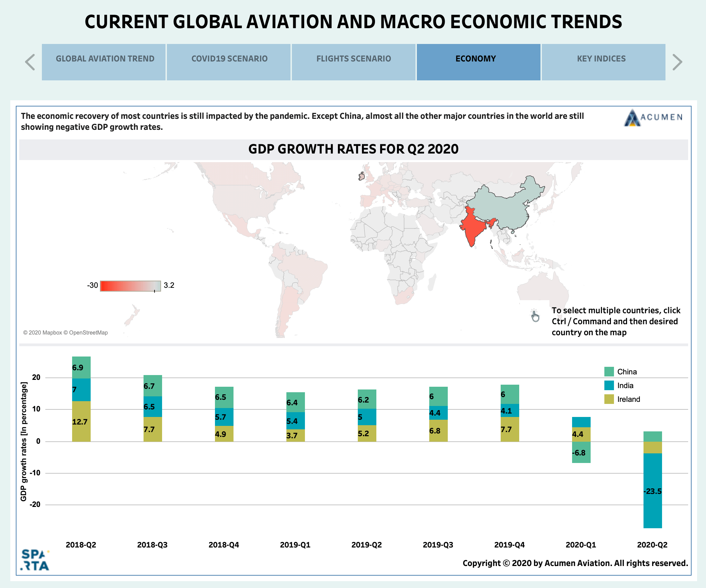Click China 6.4 segment in 2019-Q1

pos(296,402)
